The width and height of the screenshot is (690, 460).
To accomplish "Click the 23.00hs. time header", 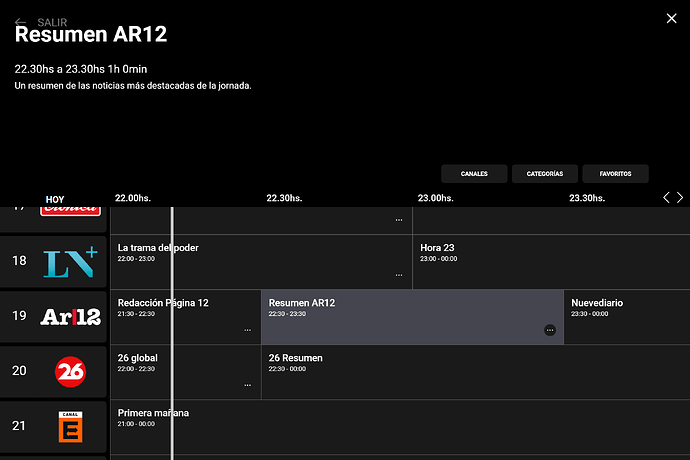I will (436, 198).
